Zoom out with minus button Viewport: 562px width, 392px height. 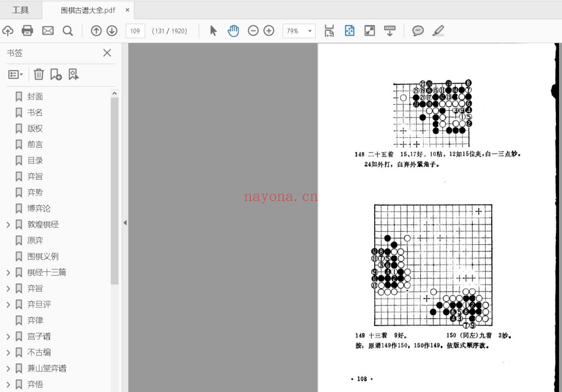click(x=253, y=31)
